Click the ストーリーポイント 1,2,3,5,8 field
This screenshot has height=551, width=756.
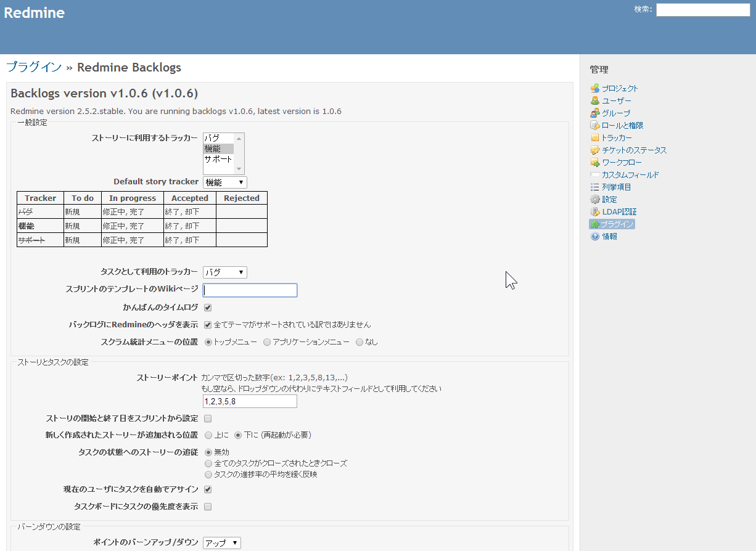[x=250, y=402]
